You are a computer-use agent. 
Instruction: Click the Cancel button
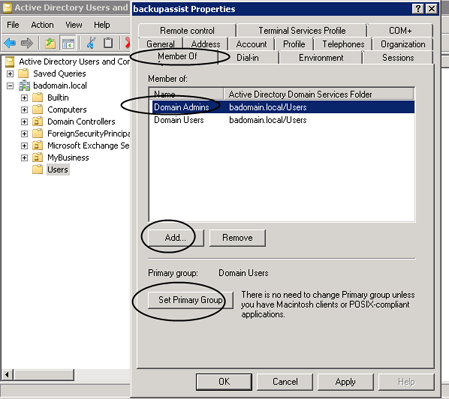pos(285,381)
